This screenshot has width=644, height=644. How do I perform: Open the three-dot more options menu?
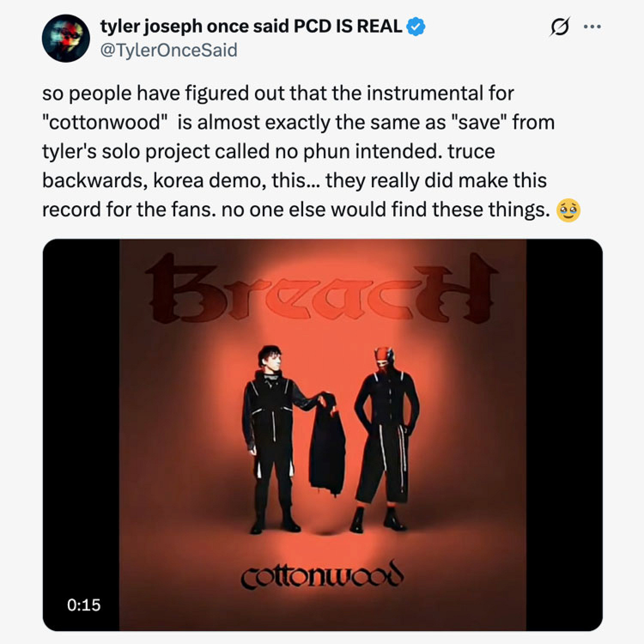pyautogui.click(x=592, y=27)
